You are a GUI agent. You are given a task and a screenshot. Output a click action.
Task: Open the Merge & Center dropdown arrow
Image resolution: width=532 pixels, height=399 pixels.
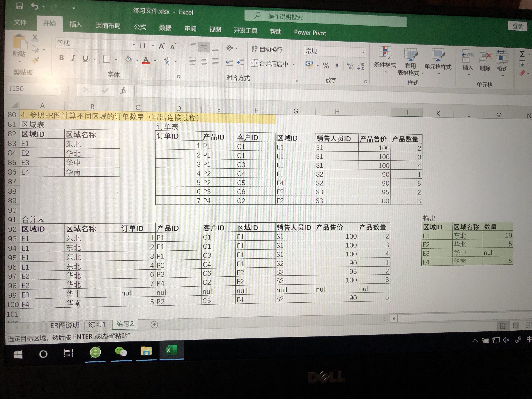(x=294, y=65)
